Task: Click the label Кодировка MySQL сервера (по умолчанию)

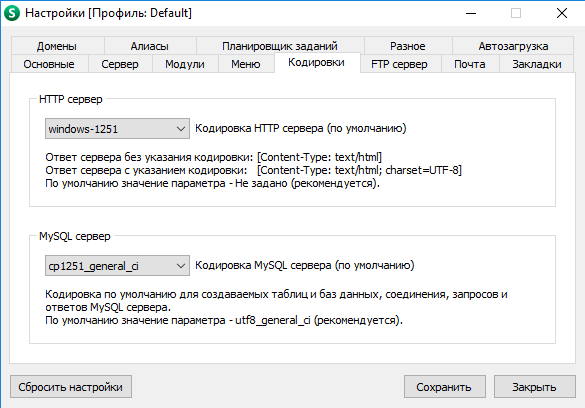Action: pos(305,265)
